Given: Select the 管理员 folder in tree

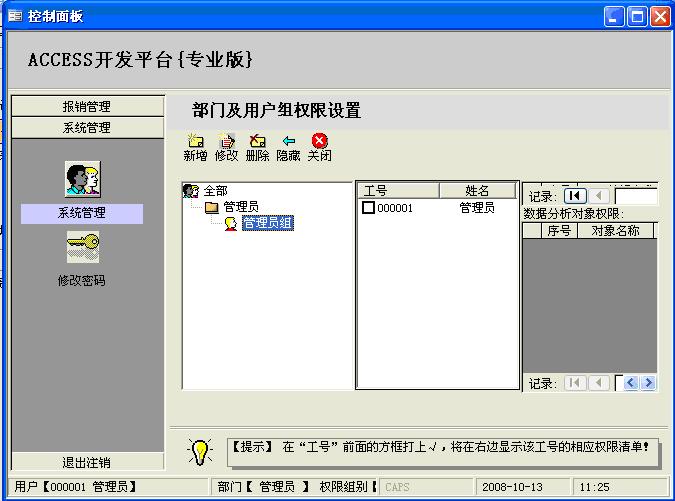Looking at the screenshot, I should (x=241, y=207).
